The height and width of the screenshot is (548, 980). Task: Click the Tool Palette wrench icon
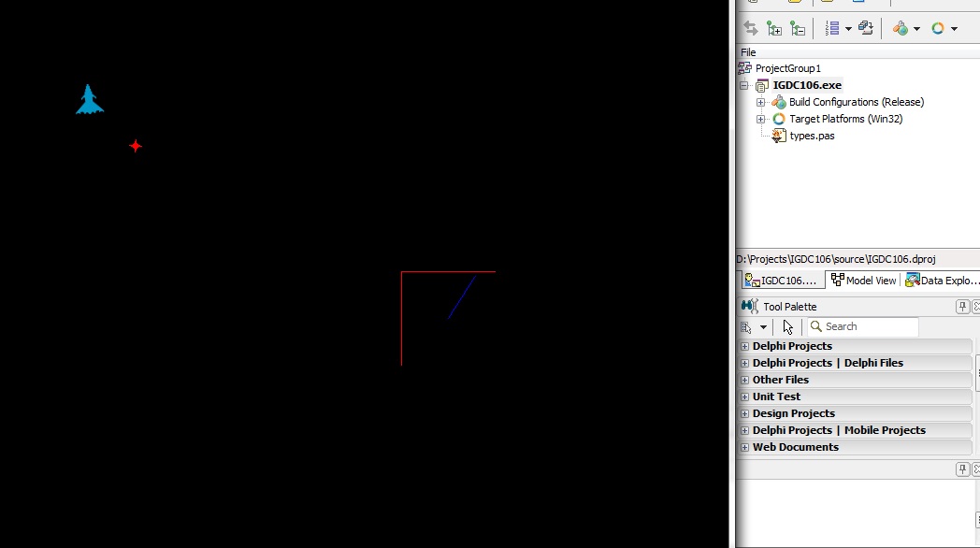click(x=749, y=306)
